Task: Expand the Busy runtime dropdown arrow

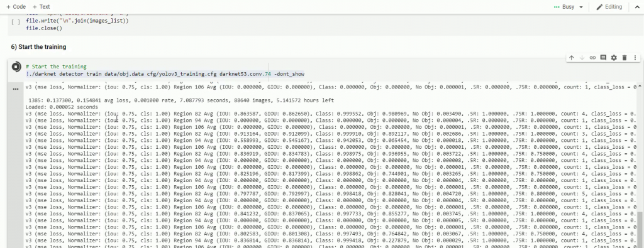Action: (581, 7)
